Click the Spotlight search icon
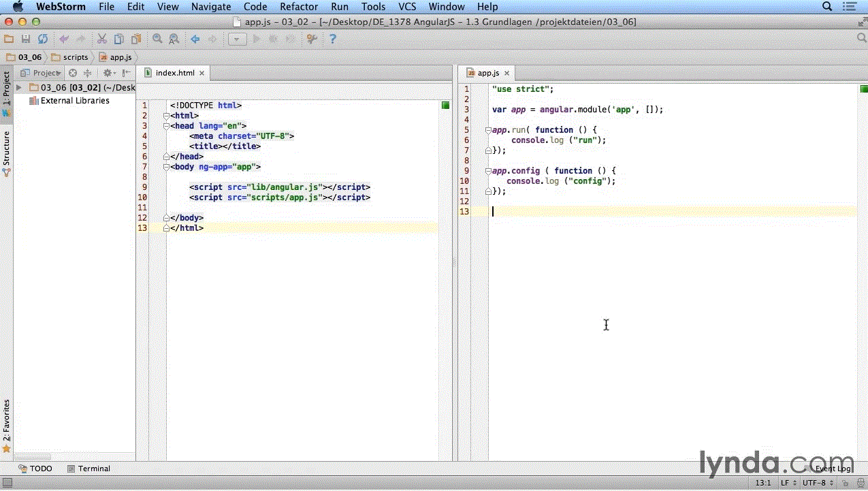 [x=828, y=7]
